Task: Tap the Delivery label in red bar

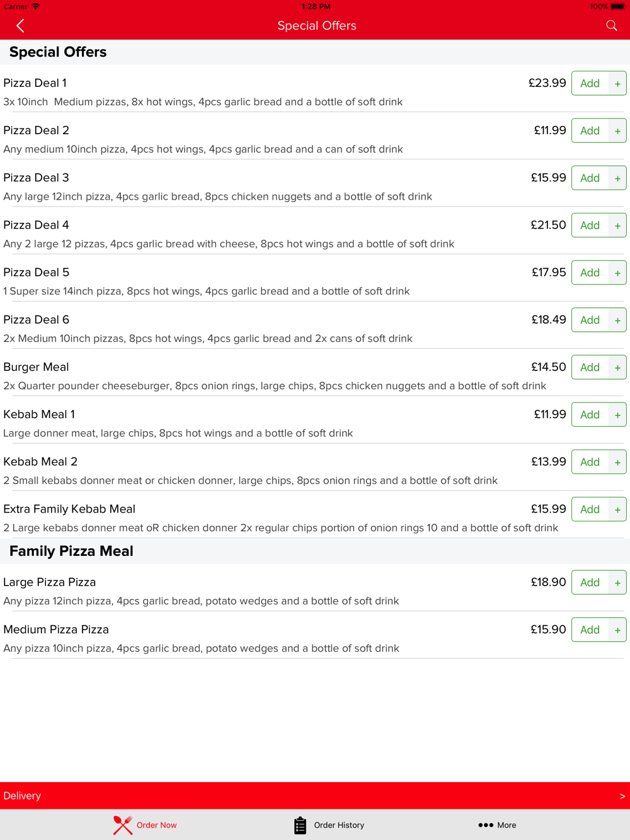Action: [22, 796]
